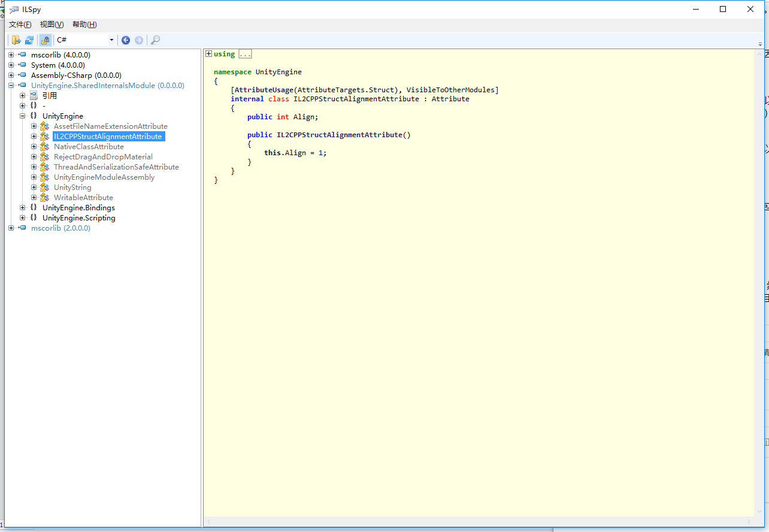Screen dimensions: 769x532
Task: Expand the collapsed using block
Action: point(208,54)
